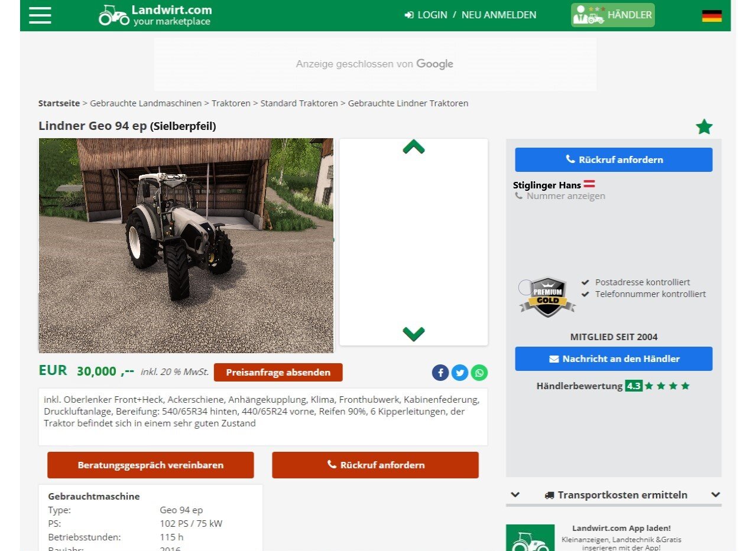The width and height of the screenshot is (756, 551).
Task: Share listing via WhatsApp
Action: tap(479, 373)
